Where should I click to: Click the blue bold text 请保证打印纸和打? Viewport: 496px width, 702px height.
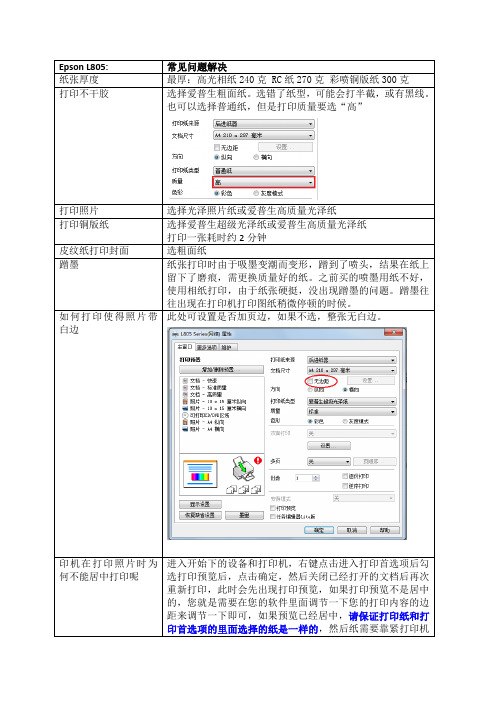[x=389, y=616]
